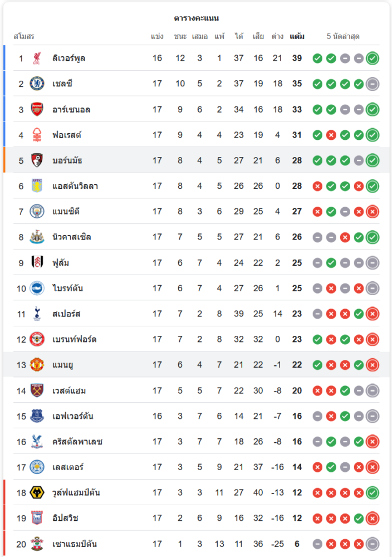Click the Ipswich club crest icon
Screen dimensions: 392x557
[x=37, y=518]
